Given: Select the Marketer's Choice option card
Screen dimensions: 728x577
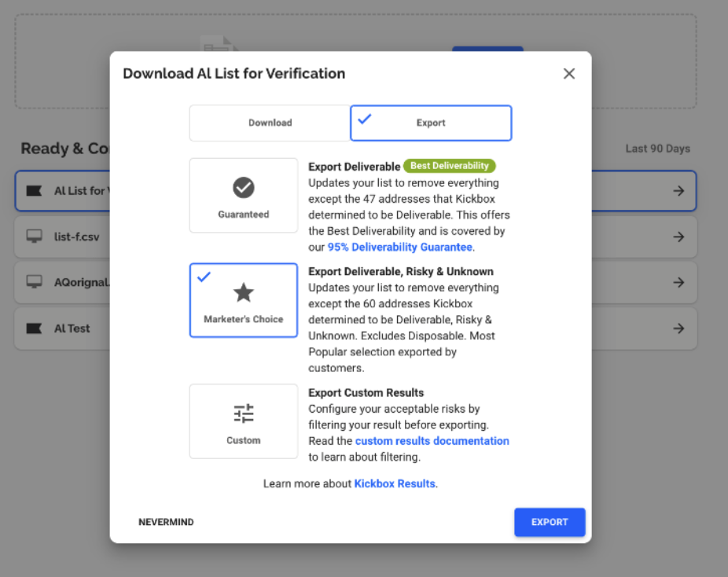Looking at the screenshot, I should pos(243,300).
